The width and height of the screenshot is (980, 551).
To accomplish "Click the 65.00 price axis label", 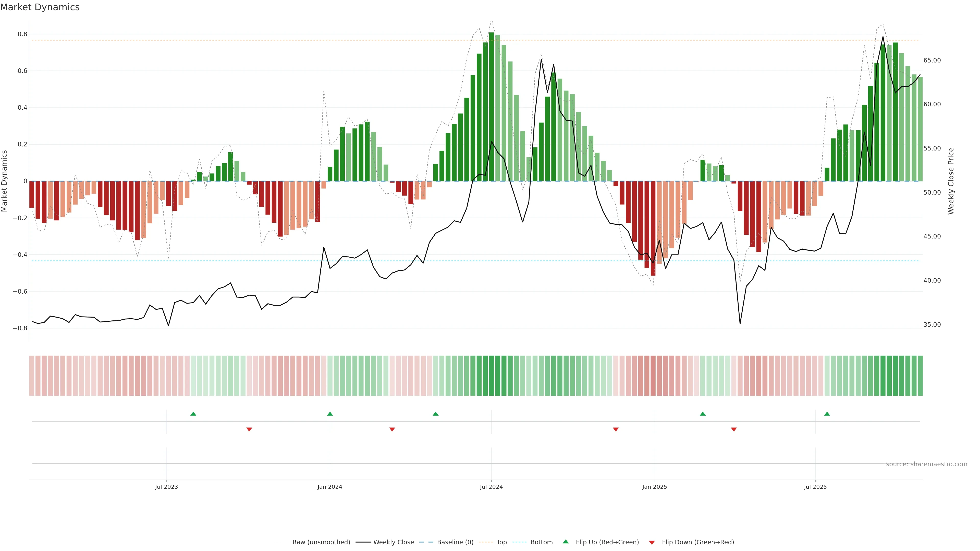I will coord(932,60).
